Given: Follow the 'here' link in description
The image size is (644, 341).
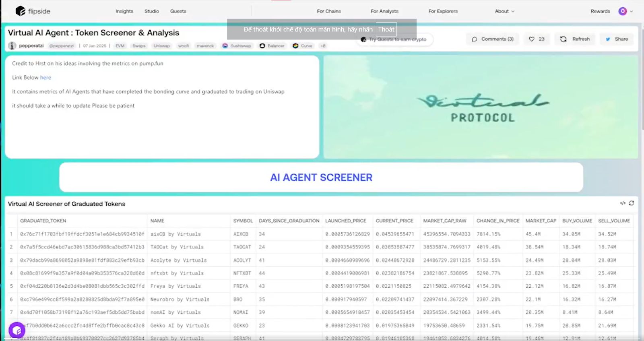Looking at the screenshot, I should pyautogui.click(x=45, y=77).
